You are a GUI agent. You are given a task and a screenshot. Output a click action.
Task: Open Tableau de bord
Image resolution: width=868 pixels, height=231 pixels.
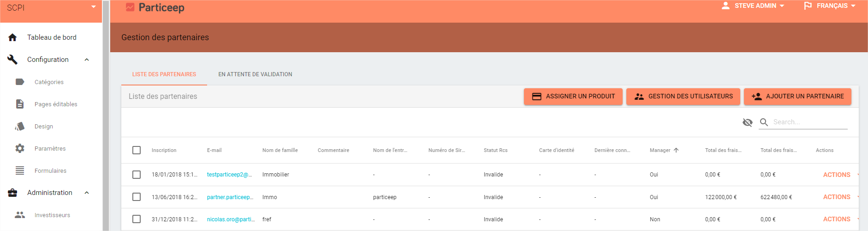tap(52, 37)
